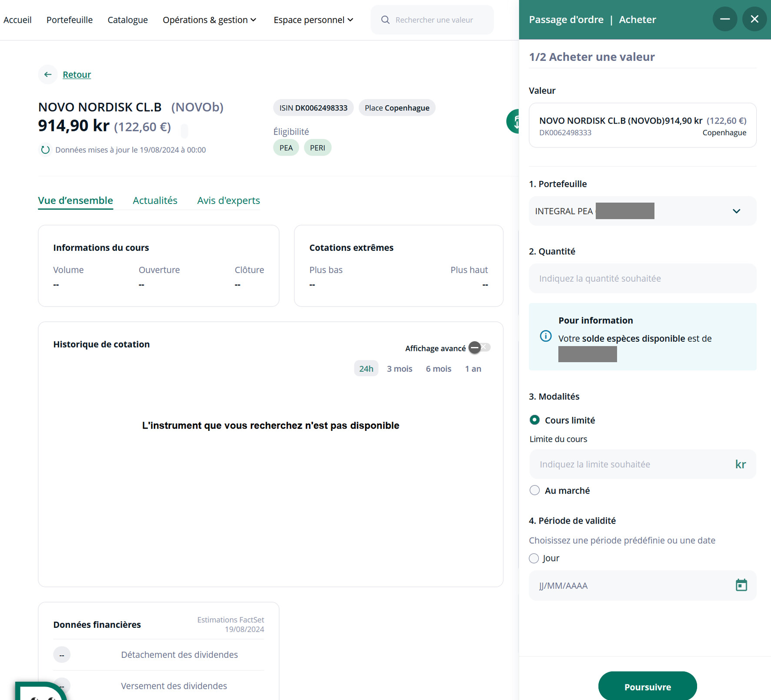Open the Avis d'experts tab

tap(228, 200)
